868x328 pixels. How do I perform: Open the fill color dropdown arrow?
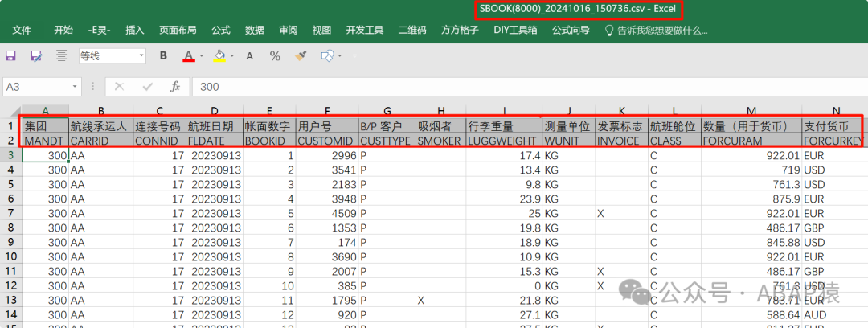[x=232, y=56]
